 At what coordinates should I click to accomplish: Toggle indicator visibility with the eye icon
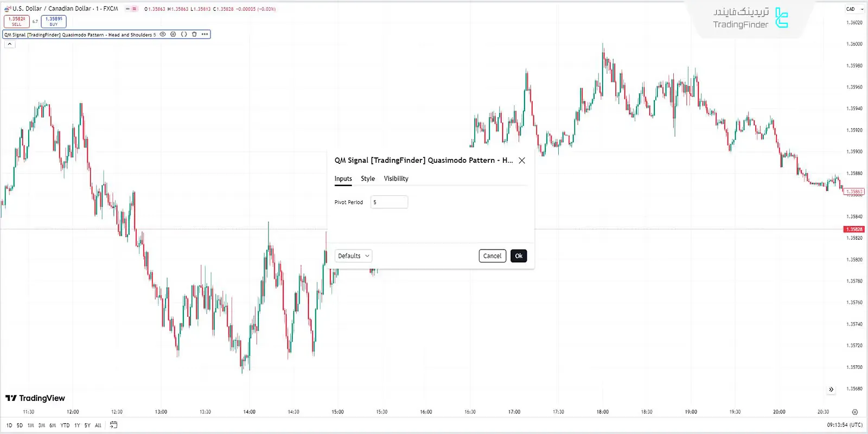pos(163,34)
